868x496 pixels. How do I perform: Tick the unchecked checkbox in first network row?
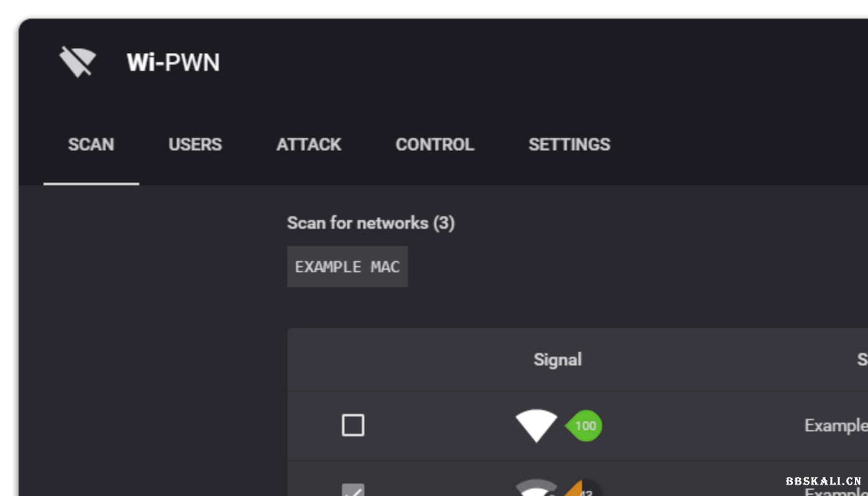point(353,426)
